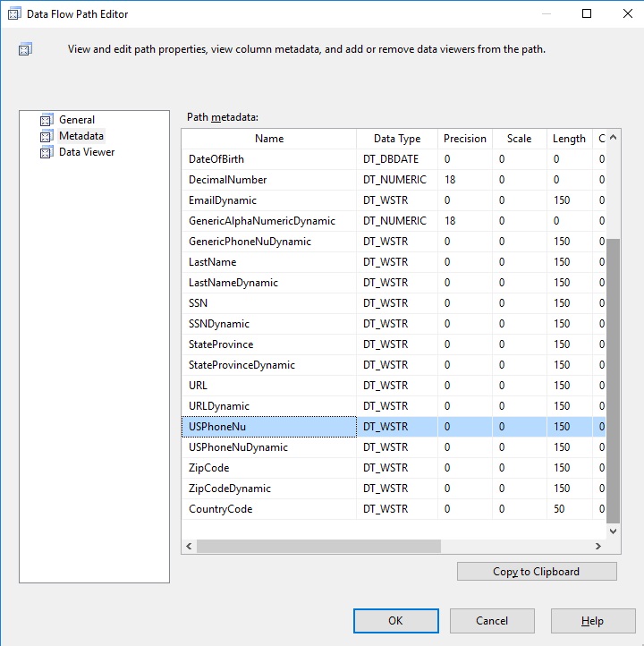Click the Name column header

click(269, 139)
